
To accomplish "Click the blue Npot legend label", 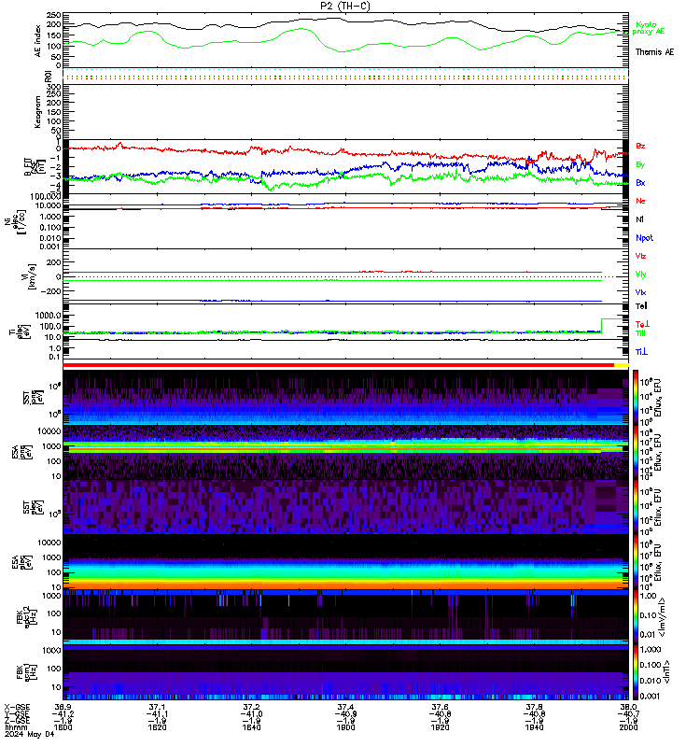I will (x=644, y=238).
